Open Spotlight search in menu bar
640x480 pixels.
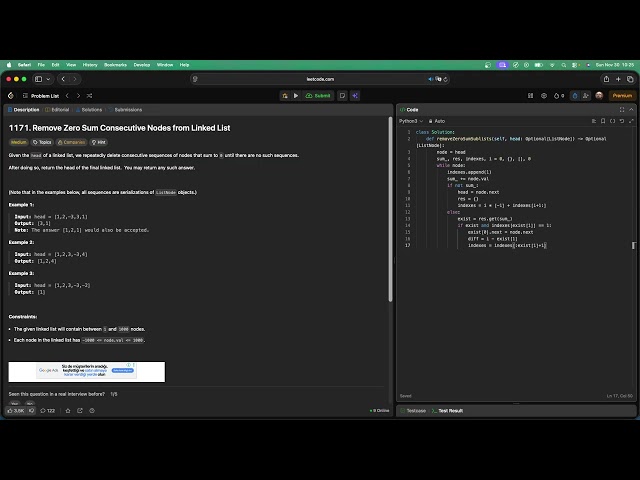coord(564,65)
